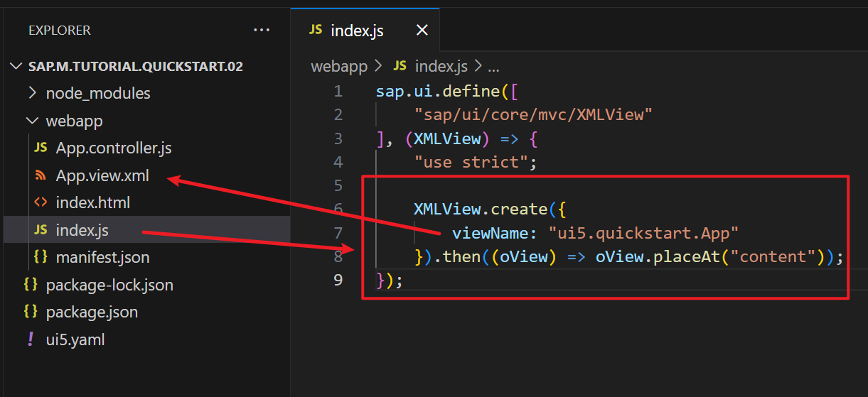
Task: Select index.js in the file tree
Action: [82, 230]
